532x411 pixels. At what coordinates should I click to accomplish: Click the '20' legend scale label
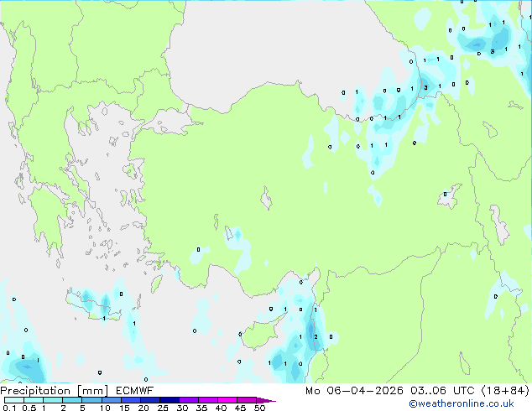pos(143,408)
